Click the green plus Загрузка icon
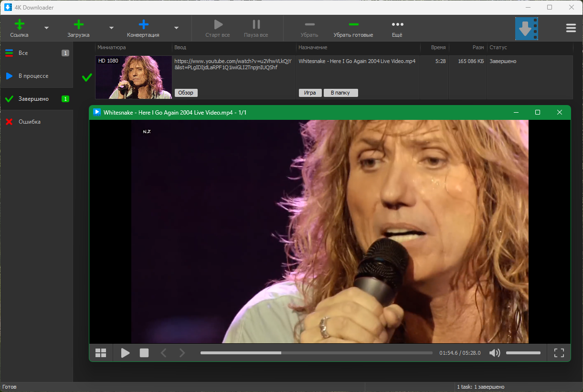Image resolution: width=583 pixels, height=392 pixels. pyautogui.click(x=79, y=24)
